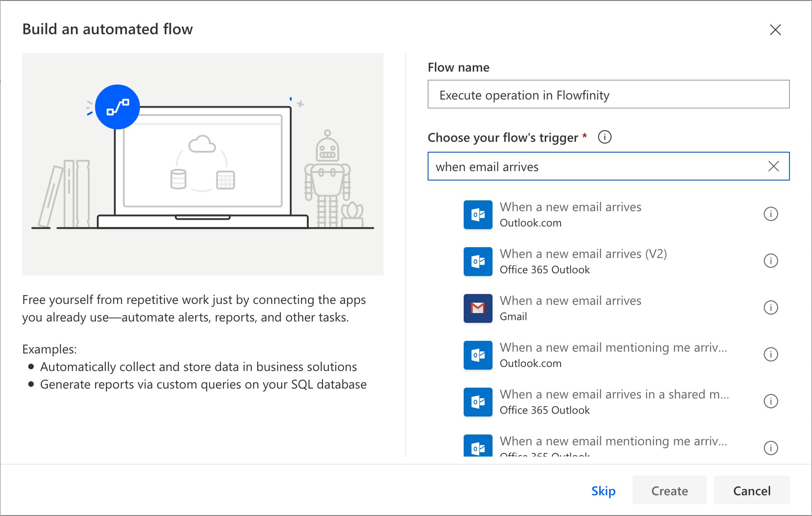
Task: Select 'When a new email arrives (V2)' trigger
Action: pyautogui.click(x=583, y=261)
